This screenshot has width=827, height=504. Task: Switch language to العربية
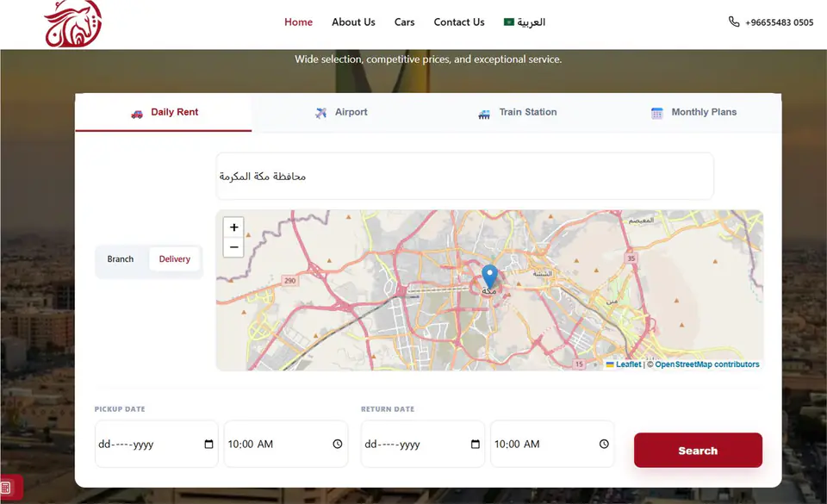[525, 22]
